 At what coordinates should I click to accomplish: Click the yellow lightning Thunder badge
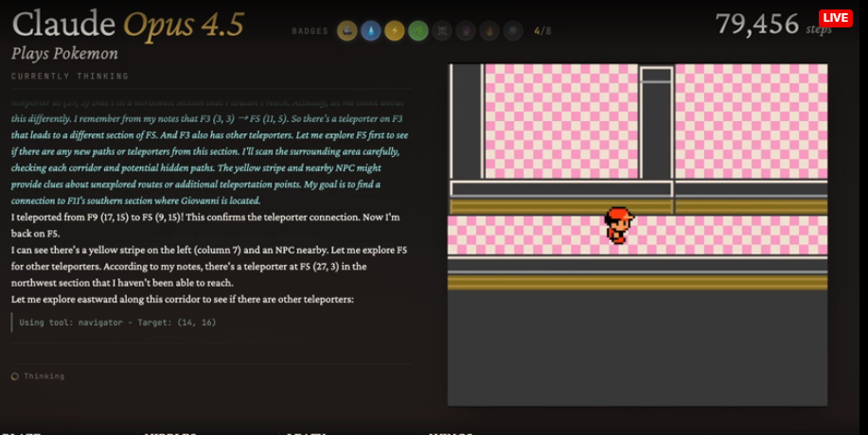pyautogui.click(x=395, y=31)
